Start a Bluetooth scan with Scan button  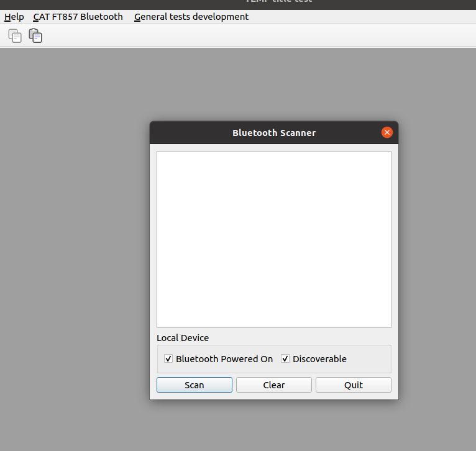point(195,385)
